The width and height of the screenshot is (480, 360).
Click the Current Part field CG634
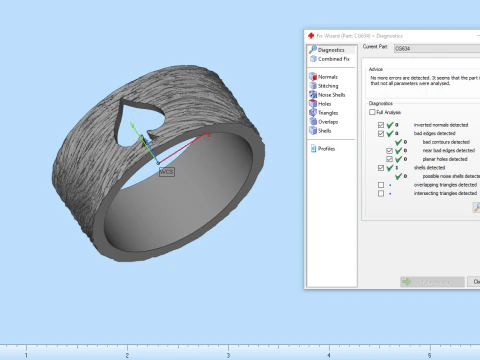pos(437,49)
